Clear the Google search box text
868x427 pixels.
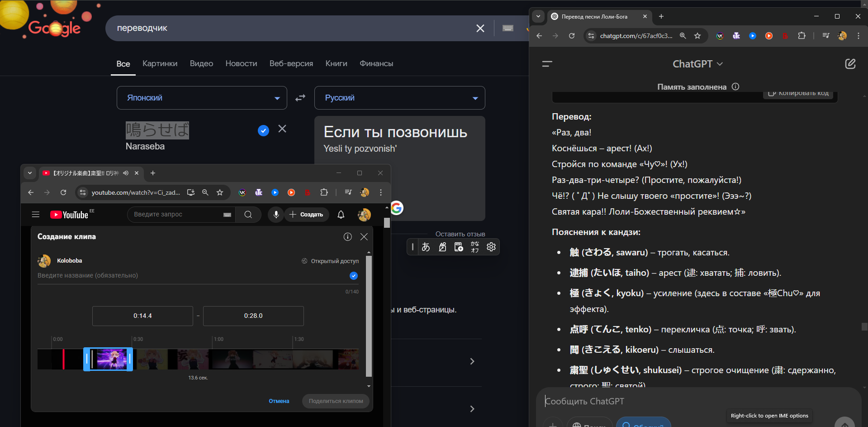tap(480, 29)
